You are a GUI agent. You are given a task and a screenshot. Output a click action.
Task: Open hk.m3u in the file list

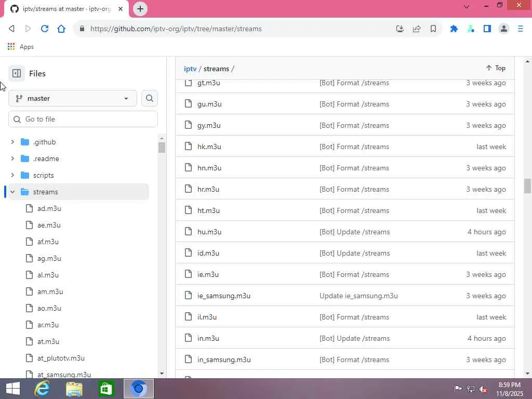(209, 147)
